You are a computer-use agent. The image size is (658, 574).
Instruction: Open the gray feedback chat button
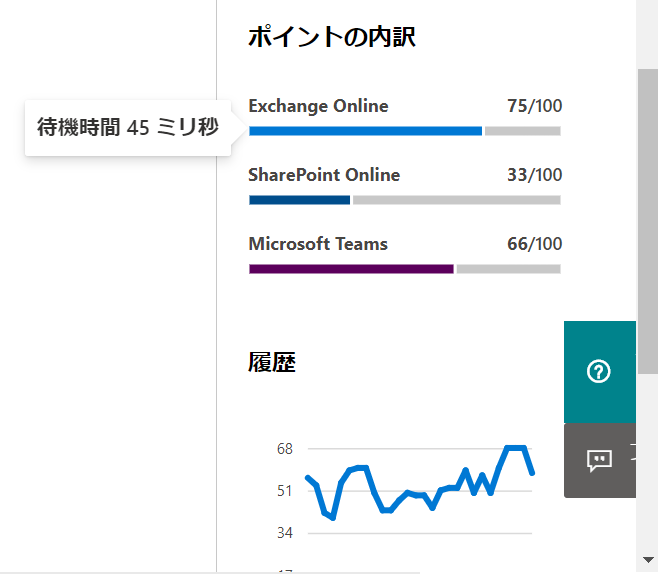tap(600, 460)
